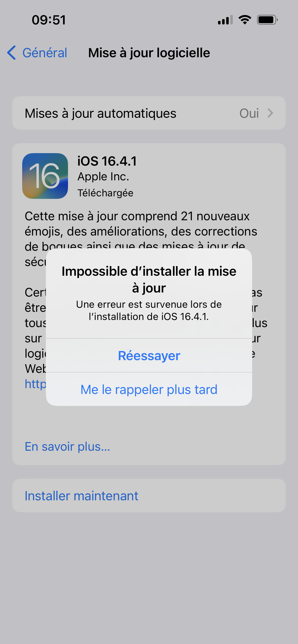Screen dimensions: 298x644
Task: Tap Installer maintenant
Action: click(82, 496)
